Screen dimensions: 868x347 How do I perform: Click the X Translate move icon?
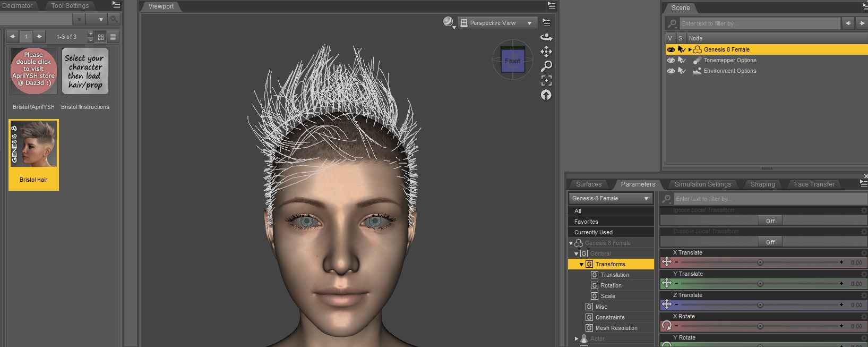pos(667,262)
